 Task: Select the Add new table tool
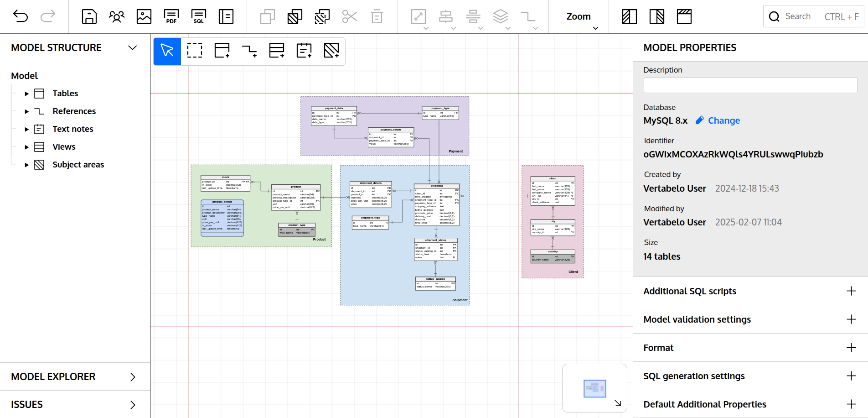(222, 50)
